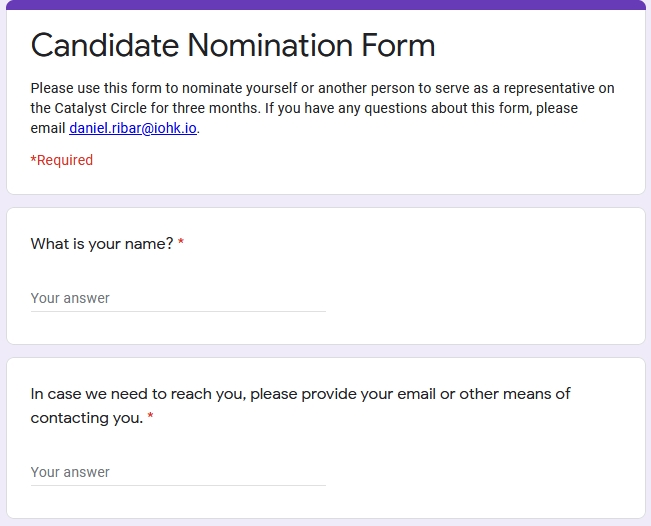Click the name 'Your answer' field
The image size is (651, 526).
click(x=178, y=298)
